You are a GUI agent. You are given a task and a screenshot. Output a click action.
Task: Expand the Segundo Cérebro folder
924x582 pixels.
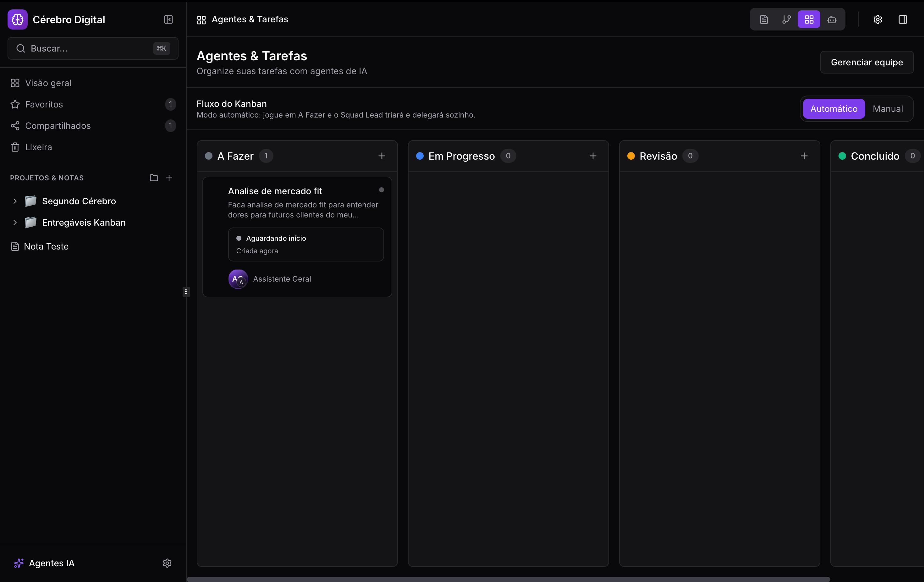[15, 201]
